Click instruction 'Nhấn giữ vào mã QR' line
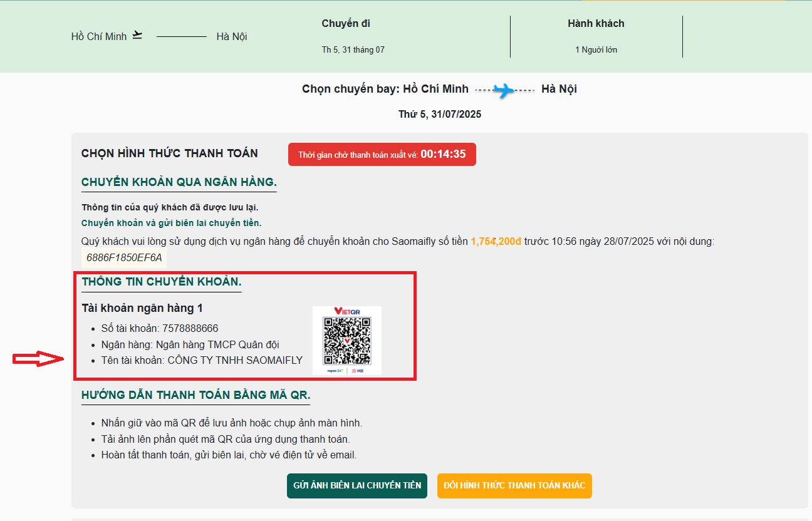 coord(232,423)
